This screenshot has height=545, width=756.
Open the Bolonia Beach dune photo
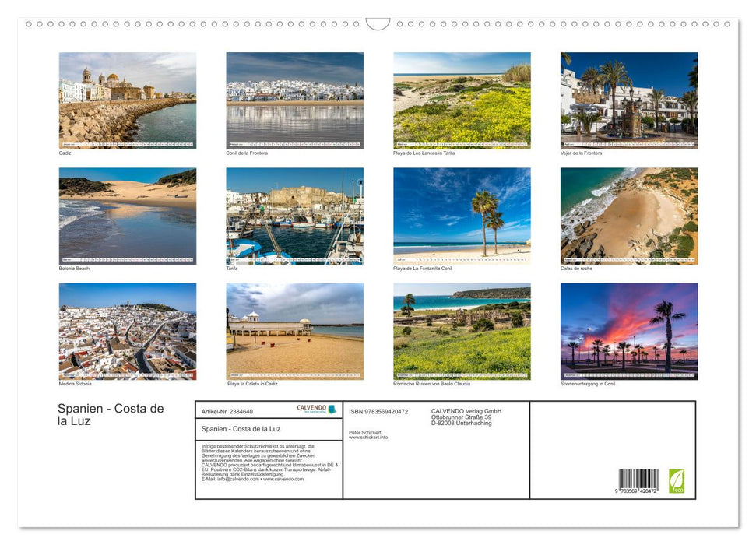(x=127, y=216)
